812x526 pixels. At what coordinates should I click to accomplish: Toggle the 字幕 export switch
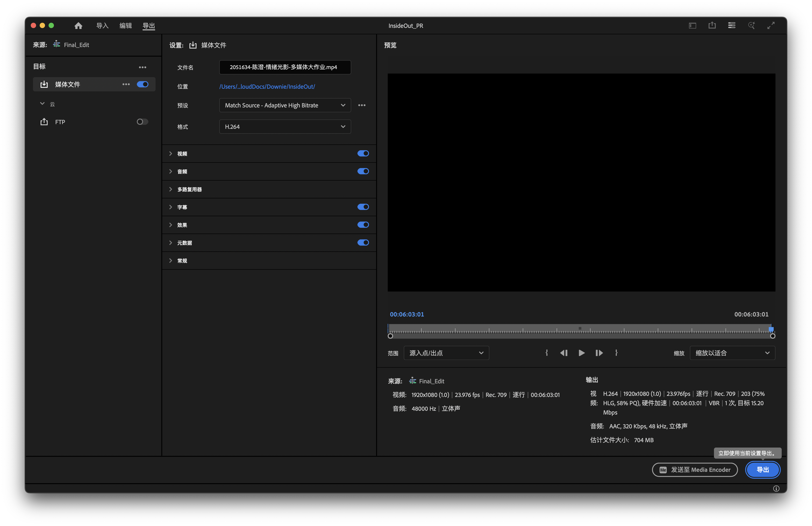click(363, 207)
